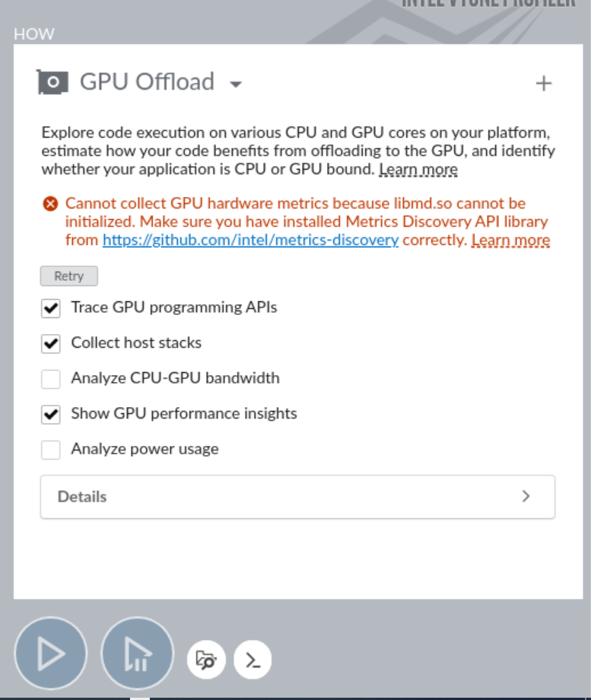591x700 pixels.
Task: Start the profiling run with the play icon
Action: pos(49,653)
